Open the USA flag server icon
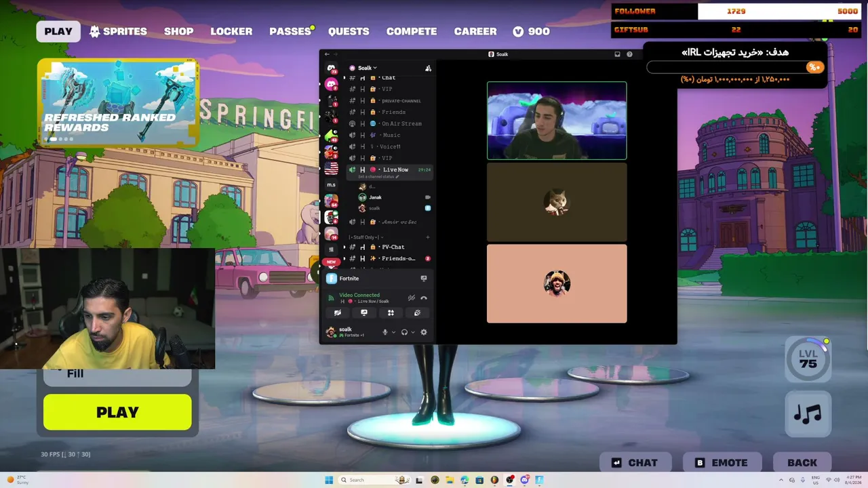The height and width of the screenshot is (488, 868). tap(331, 168)
